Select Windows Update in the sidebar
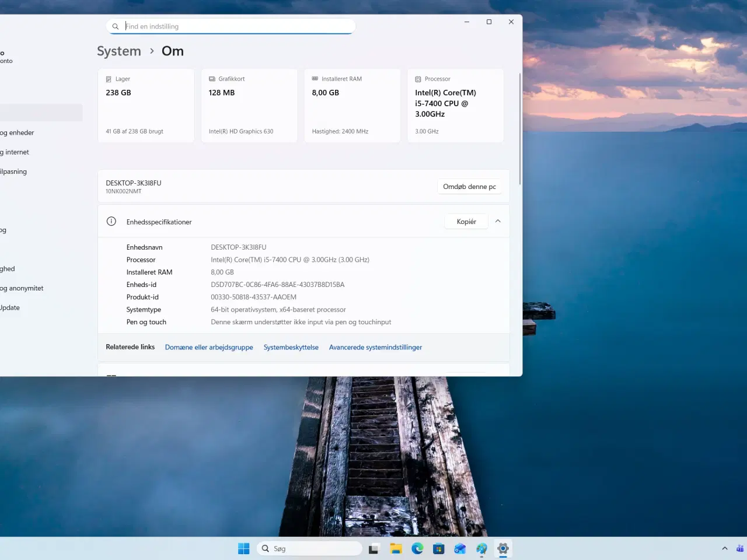747x560 pixels. 9,307
